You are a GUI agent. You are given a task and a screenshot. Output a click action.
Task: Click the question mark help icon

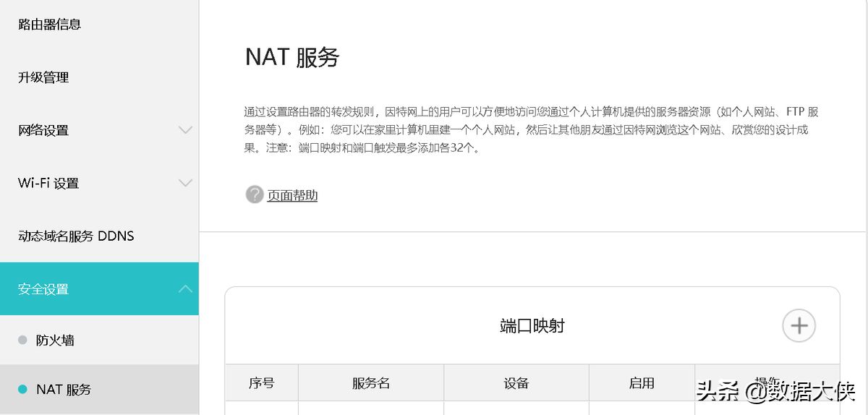(254, 195)
